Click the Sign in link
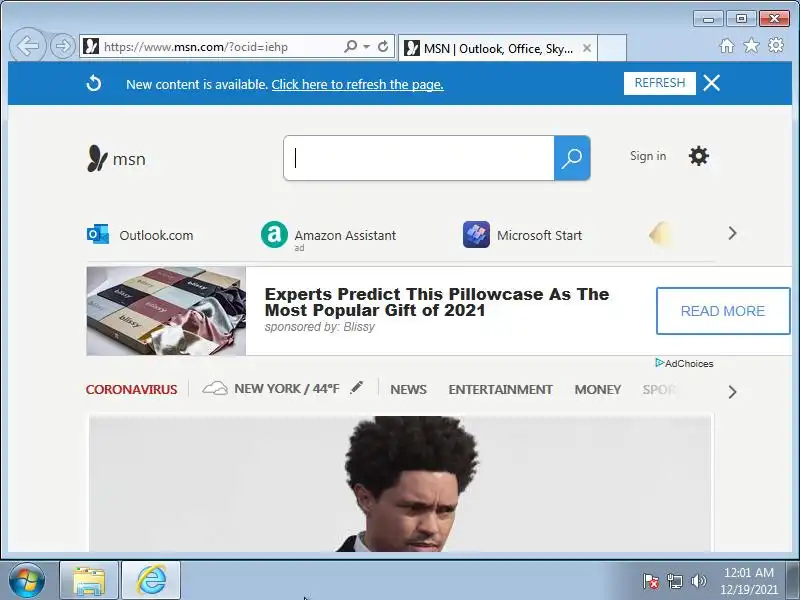Image resolution: width=800 pixels, height=600 pixels. (648, 156)
